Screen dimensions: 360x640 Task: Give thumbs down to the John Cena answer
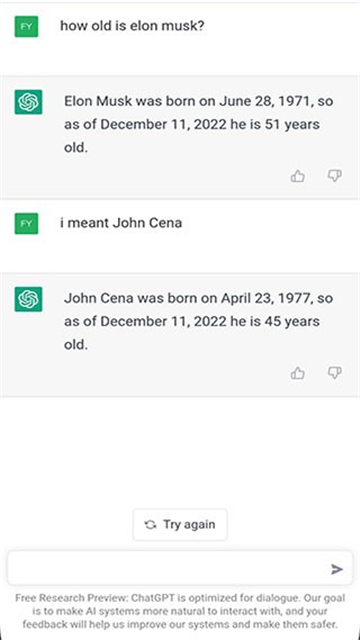click(335, 373)
